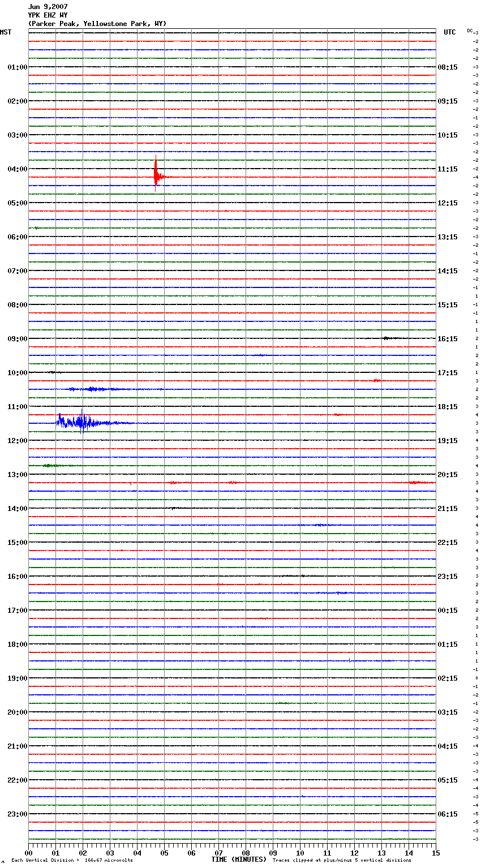Select the 23:00 MST row label
This screenshot has height=868, width=481.
pos(17,814)
